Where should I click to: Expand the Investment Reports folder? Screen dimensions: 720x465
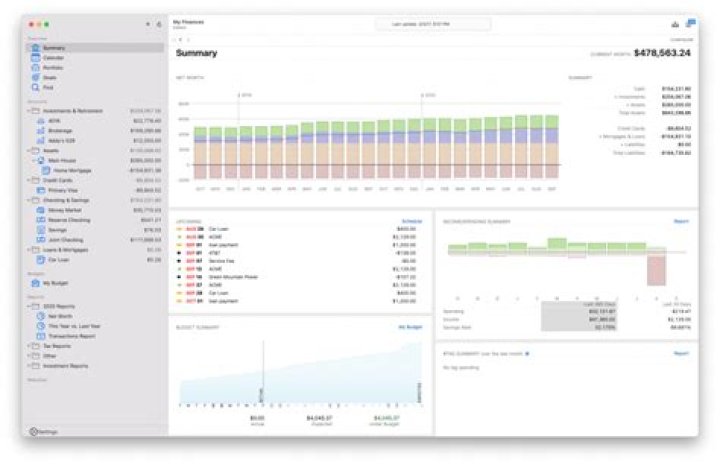pos(29,366)
